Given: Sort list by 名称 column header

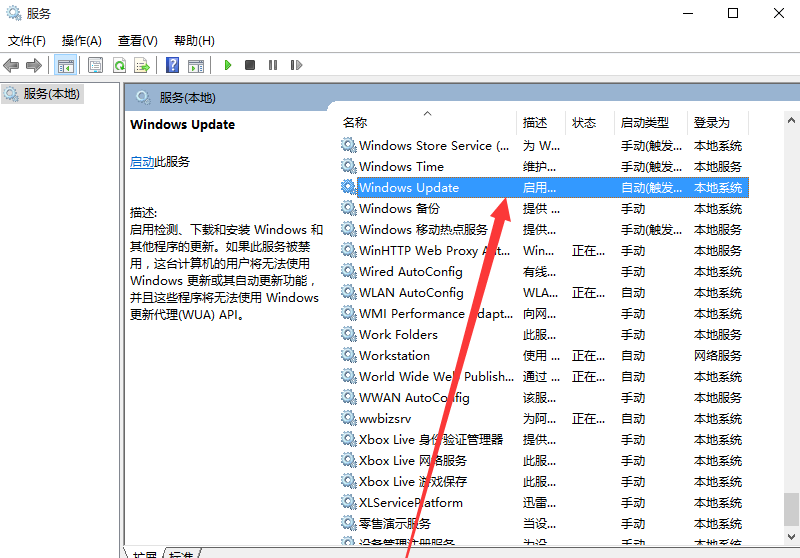Looking at the screenshot, I should (355, 123).
